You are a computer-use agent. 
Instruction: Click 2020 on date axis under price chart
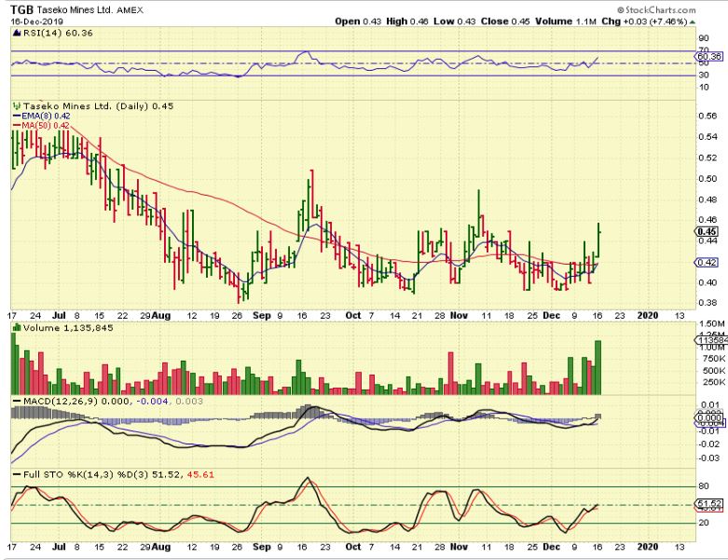tap(648, 316)
